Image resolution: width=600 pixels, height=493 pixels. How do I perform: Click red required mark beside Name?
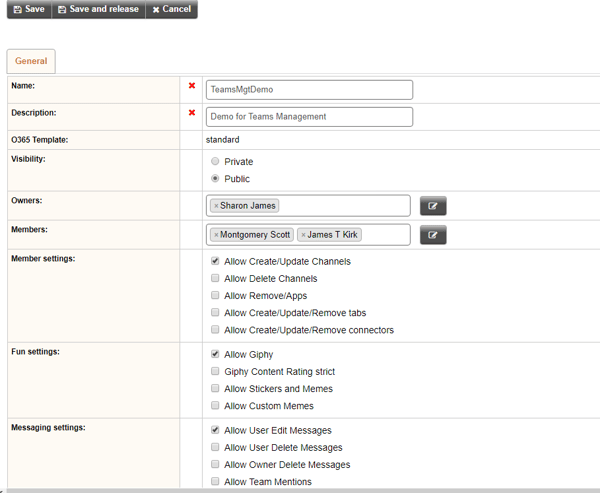pos(192,86)
